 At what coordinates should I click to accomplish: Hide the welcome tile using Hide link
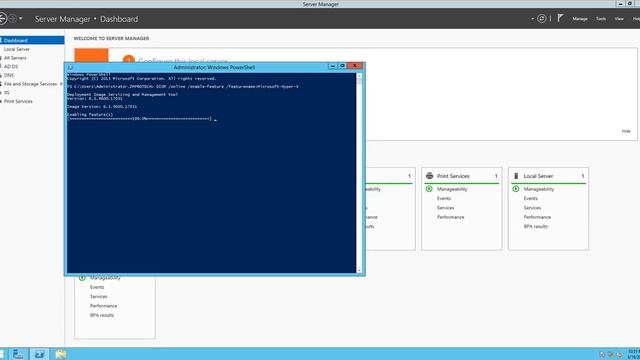[626, 131]
